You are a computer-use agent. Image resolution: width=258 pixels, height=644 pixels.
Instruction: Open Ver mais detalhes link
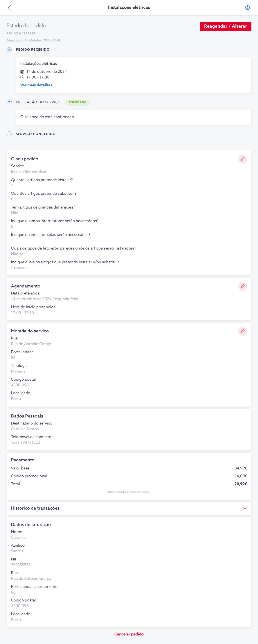(36, 85)
